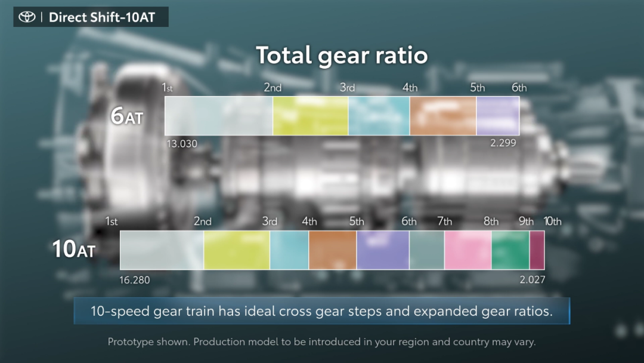Select the 10AT 4th gear orange segment

pyautogui.click(x=333, y=250)
